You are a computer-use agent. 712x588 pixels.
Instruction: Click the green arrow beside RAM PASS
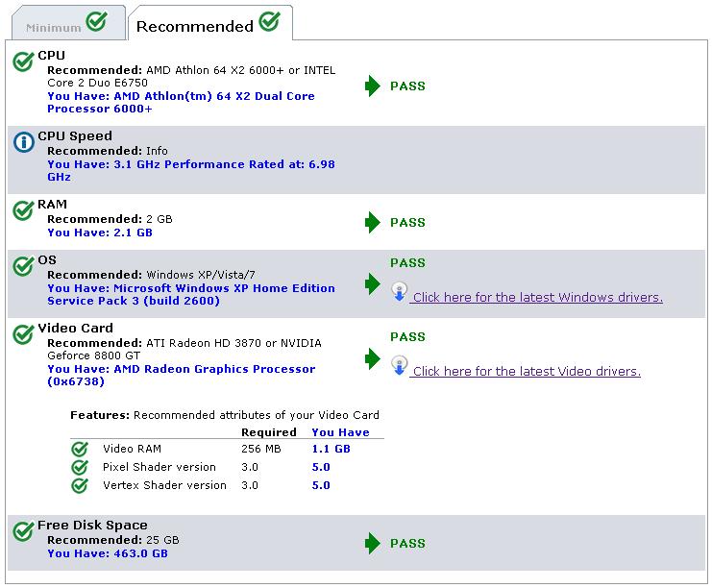(372, 223)
